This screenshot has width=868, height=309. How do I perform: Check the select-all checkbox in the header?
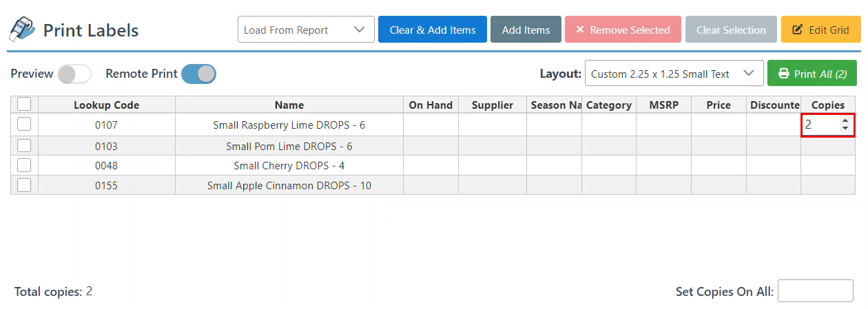pyautogui.click(x=24, y=104)
